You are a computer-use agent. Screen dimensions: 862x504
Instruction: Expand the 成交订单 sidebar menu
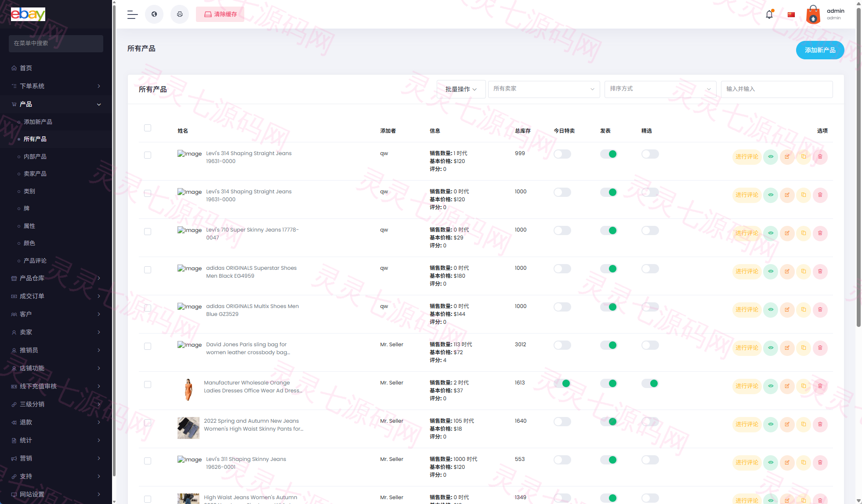click(56, 296)
